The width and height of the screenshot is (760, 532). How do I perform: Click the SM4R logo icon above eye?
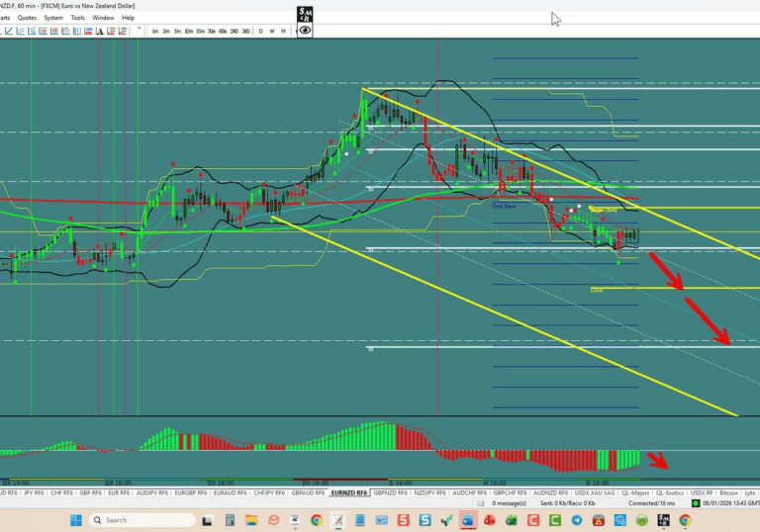point(305,15)
